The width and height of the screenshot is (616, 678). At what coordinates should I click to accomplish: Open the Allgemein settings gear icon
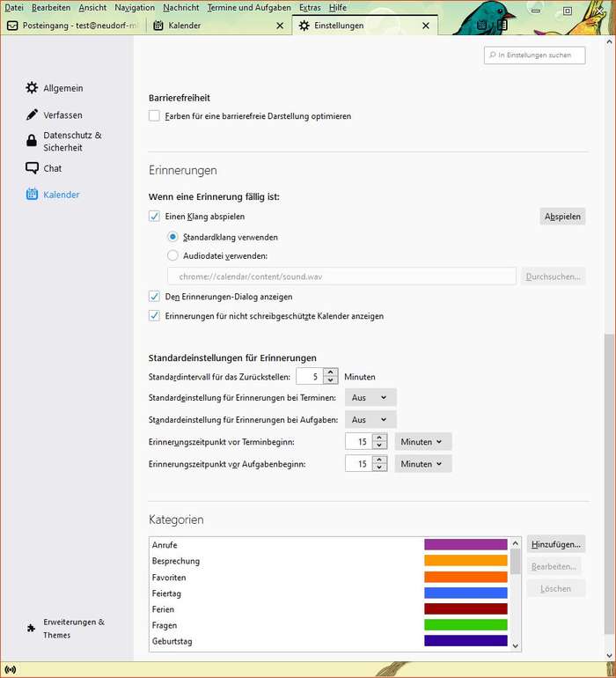pyautogui.click(x=32, y=88)
